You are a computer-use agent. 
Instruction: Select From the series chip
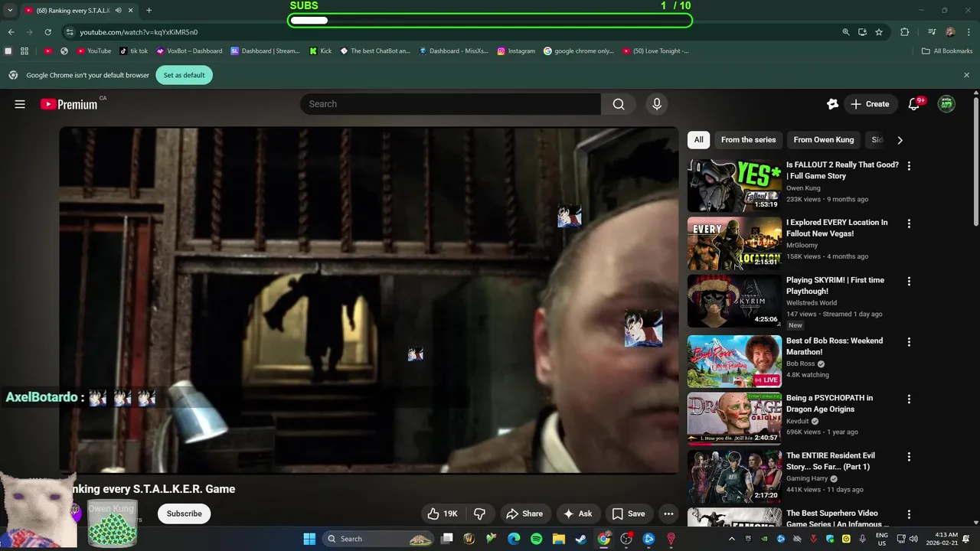[748, 140]
